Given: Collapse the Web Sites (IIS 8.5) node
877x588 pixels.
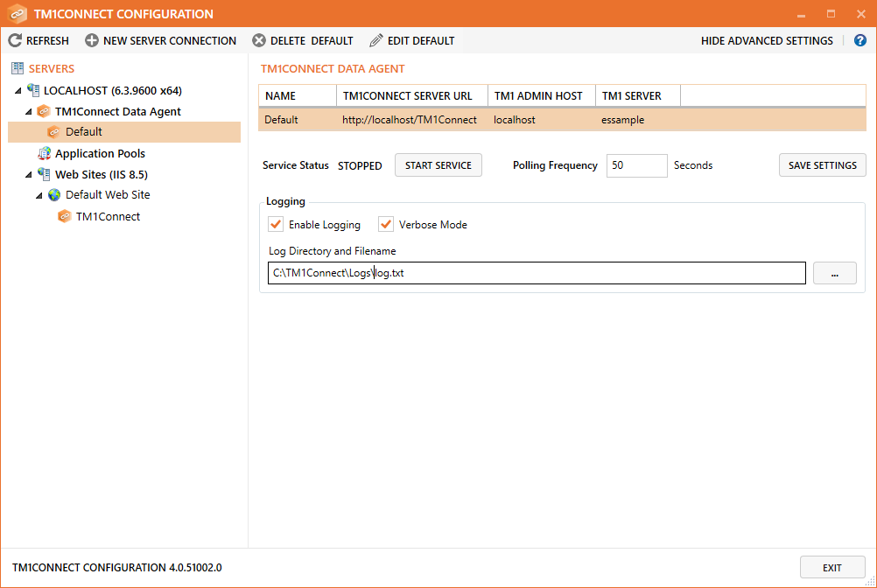Looking at the screenshot, I should point(29,174).
